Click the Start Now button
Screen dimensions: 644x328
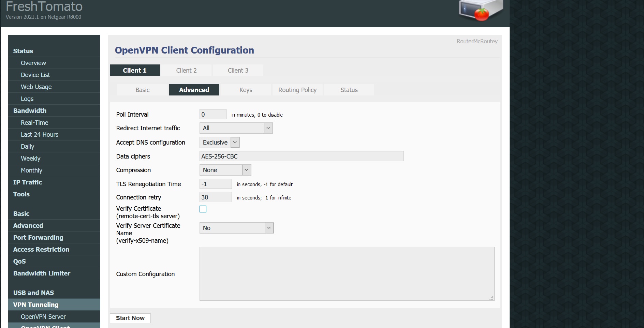[130, 318]
